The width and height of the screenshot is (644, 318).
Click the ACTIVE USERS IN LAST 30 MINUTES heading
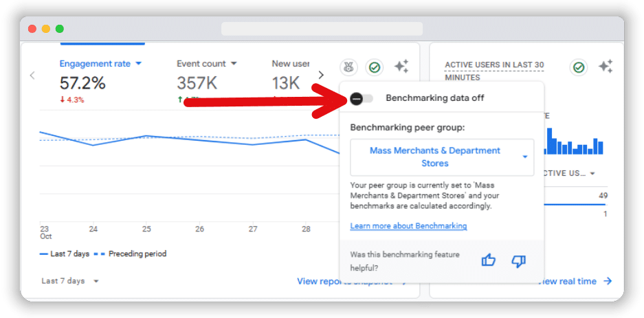(x=494, y=71)
